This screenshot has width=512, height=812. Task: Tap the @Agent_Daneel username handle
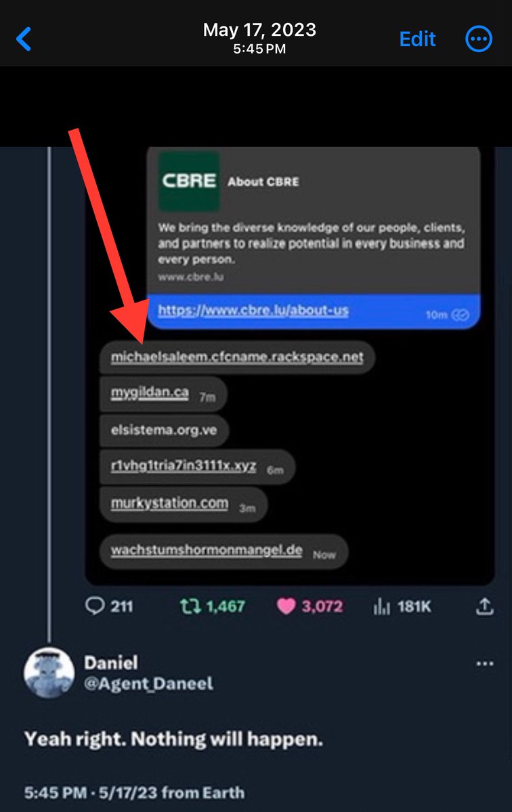148,684
